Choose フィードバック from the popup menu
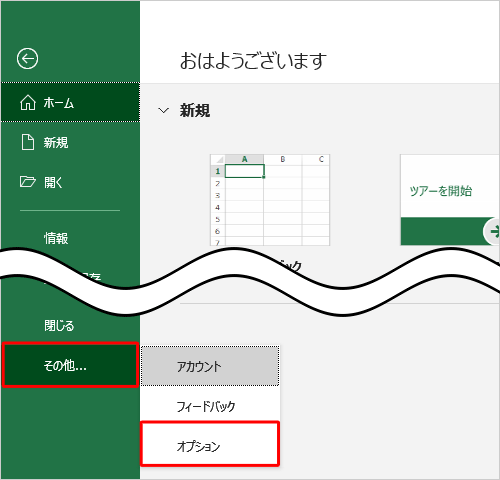Viewport: 500px width, 480px height. tap(210, 406)
